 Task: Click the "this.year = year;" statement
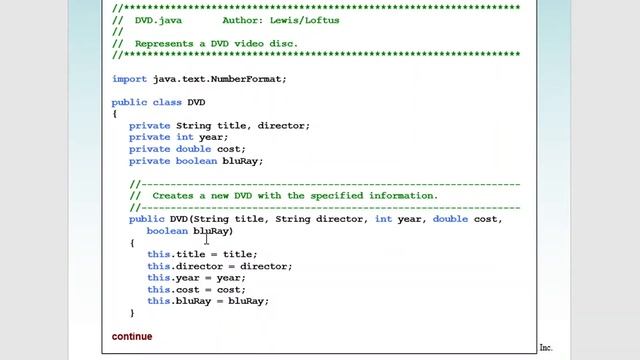pos(196,278)
